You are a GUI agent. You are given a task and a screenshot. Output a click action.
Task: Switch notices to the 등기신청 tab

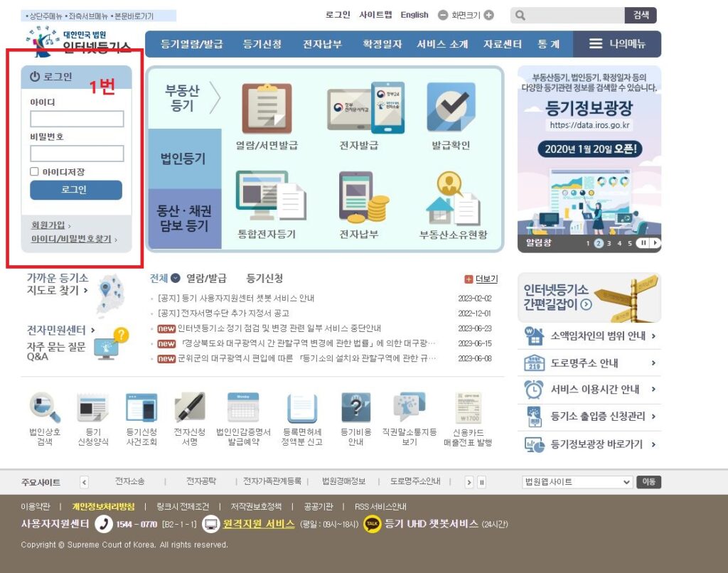264,278
